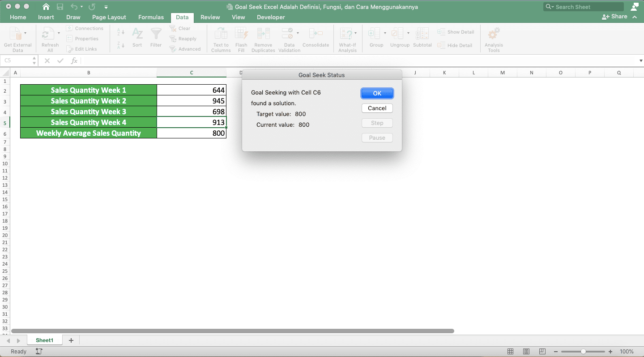Switch to the Insert tab
Image resolution: width=644 pixels, height=357 pixels.
click(x=46, y=17)
